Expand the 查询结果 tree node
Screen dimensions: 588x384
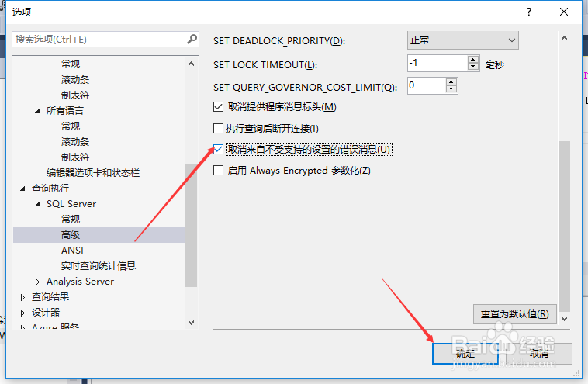(x=22, y=297)
